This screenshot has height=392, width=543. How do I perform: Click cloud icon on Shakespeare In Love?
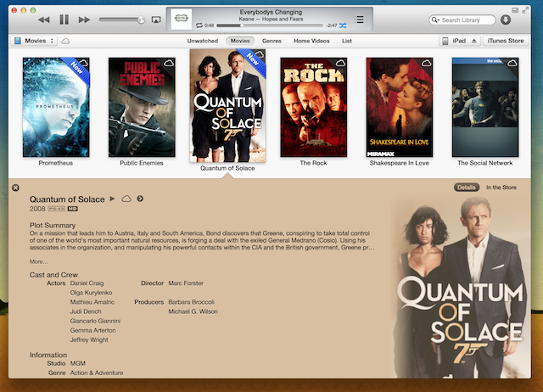click(426, 63)
